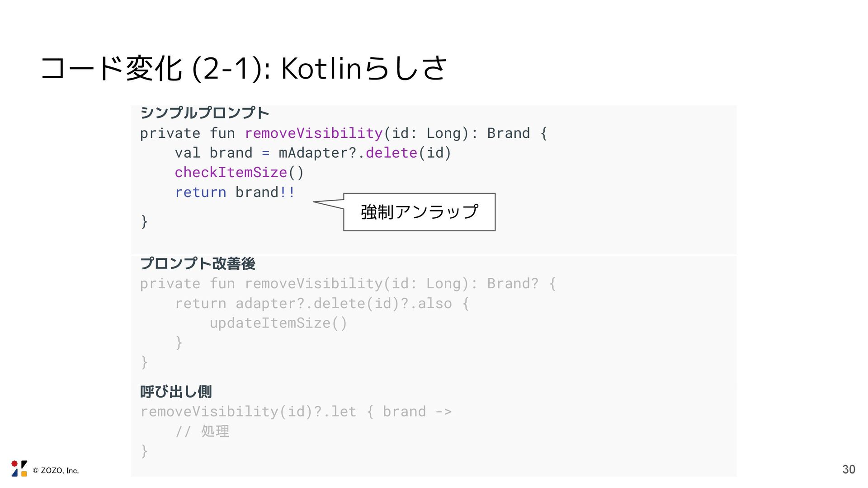Click the purple removeVisibility function name
The width and height of the screenshot is (868, 488).
[x=313, y=133]
